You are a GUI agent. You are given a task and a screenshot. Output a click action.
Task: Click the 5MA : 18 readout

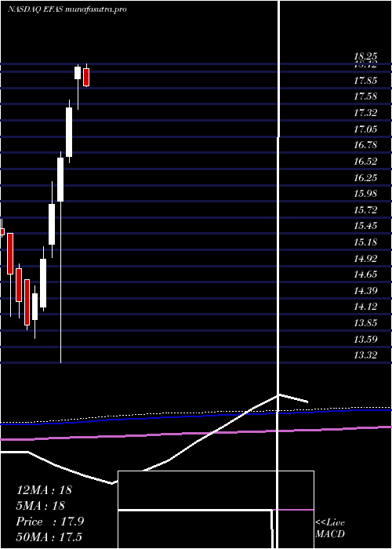(41, 506)
